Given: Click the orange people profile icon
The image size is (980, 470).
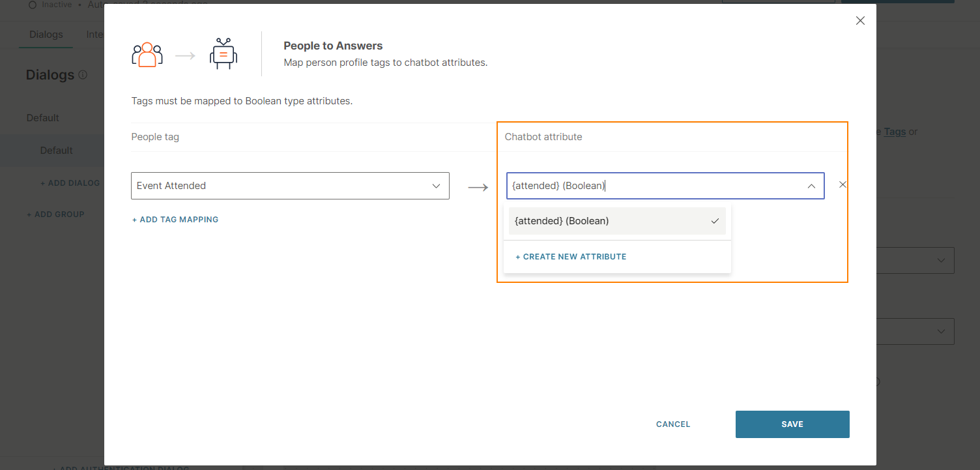Looking at the screenshot, I should 147,55.
